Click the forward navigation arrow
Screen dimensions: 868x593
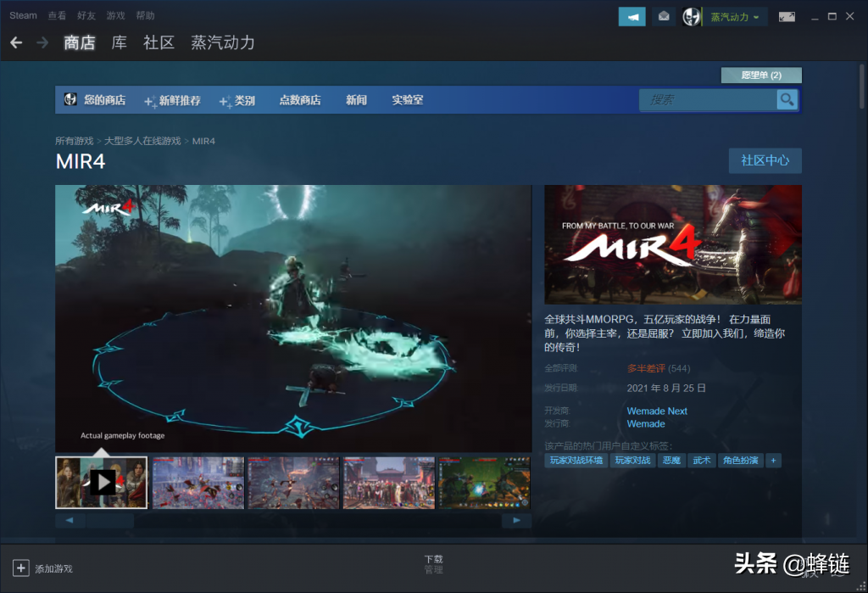(x=42, y=42)
